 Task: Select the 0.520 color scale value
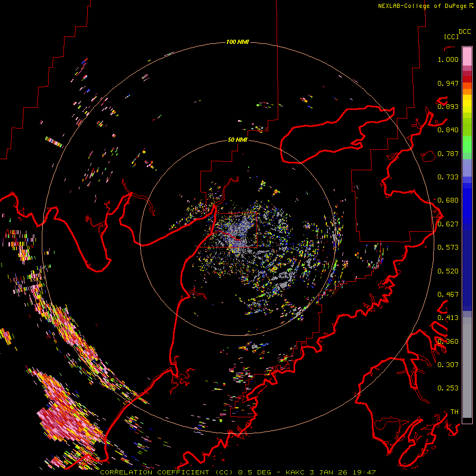448,271
